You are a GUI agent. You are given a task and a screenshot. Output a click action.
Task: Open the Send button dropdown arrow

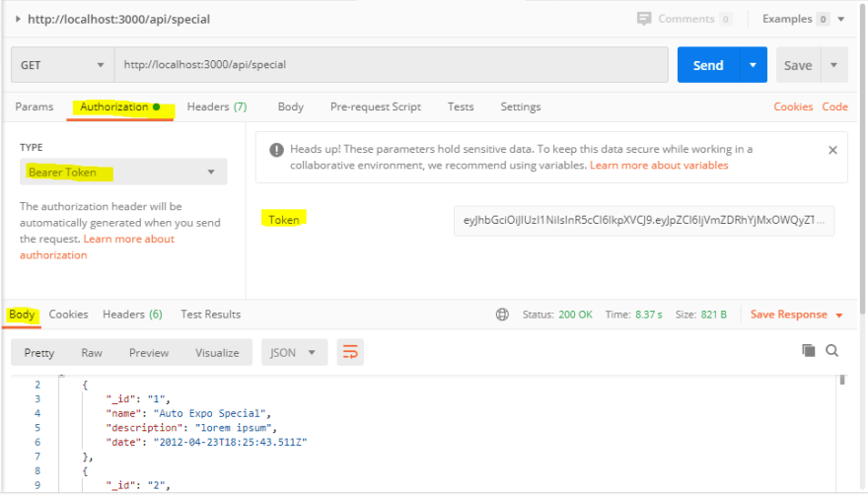(x=753, y=65)
